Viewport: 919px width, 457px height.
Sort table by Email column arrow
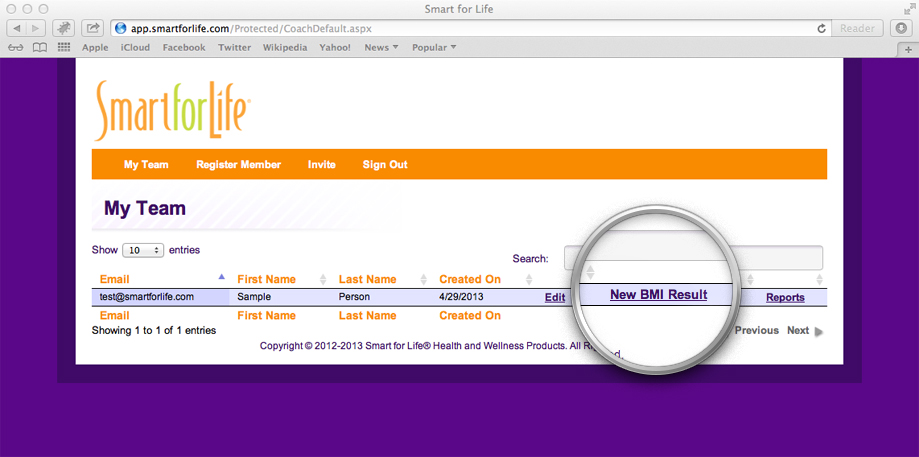click(221, 277)
